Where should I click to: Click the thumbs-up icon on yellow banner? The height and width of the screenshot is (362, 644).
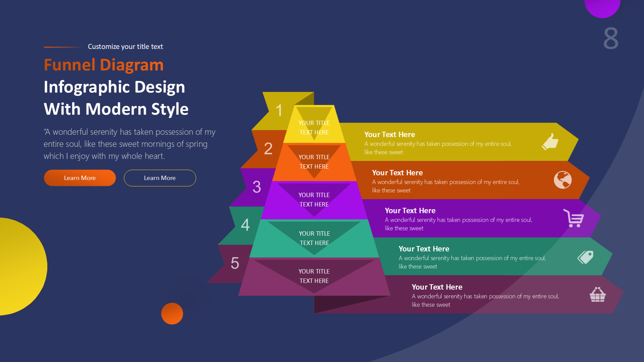tap(549, 142)
